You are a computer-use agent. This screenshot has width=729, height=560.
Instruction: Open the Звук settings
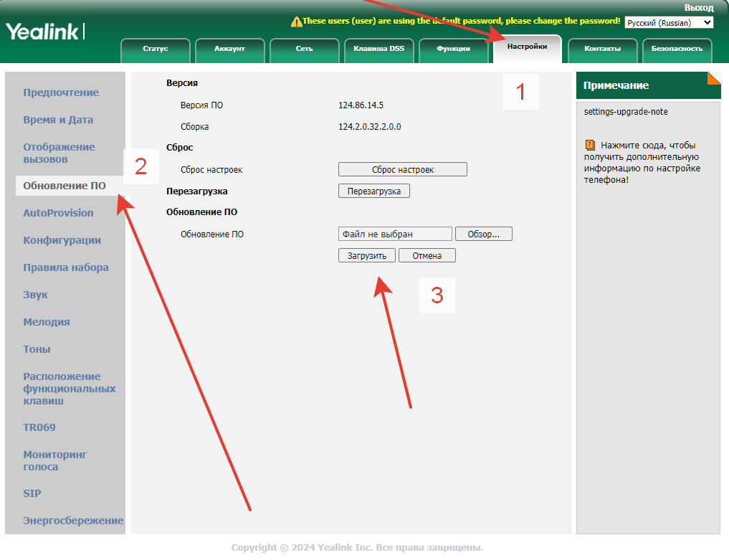(x=35, y=295)
